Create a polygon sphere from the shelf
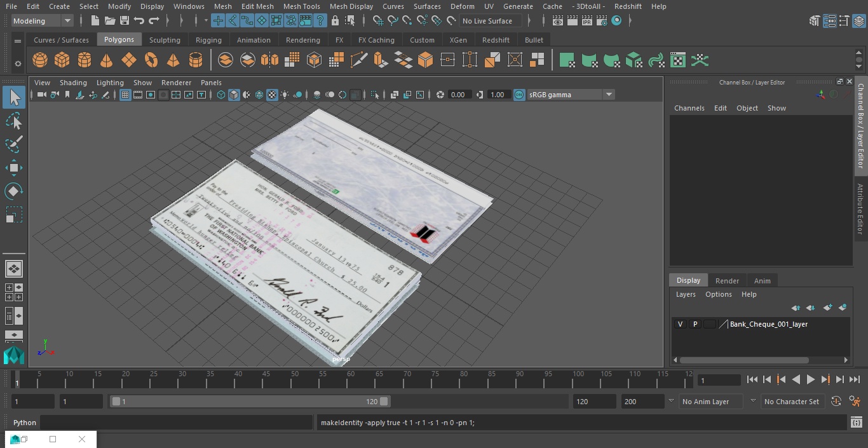868x448 pixels. point(40,60)
